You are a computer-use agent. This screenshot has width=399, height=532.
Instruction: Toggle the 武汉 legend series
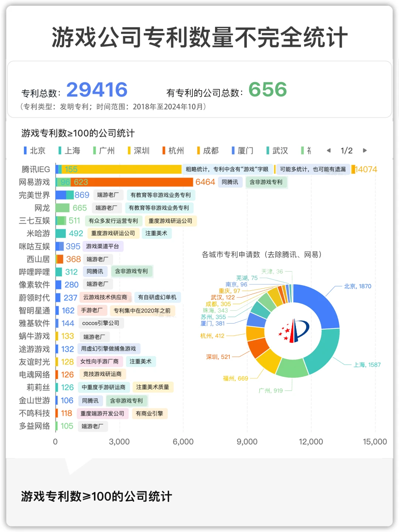pos(277,150)
